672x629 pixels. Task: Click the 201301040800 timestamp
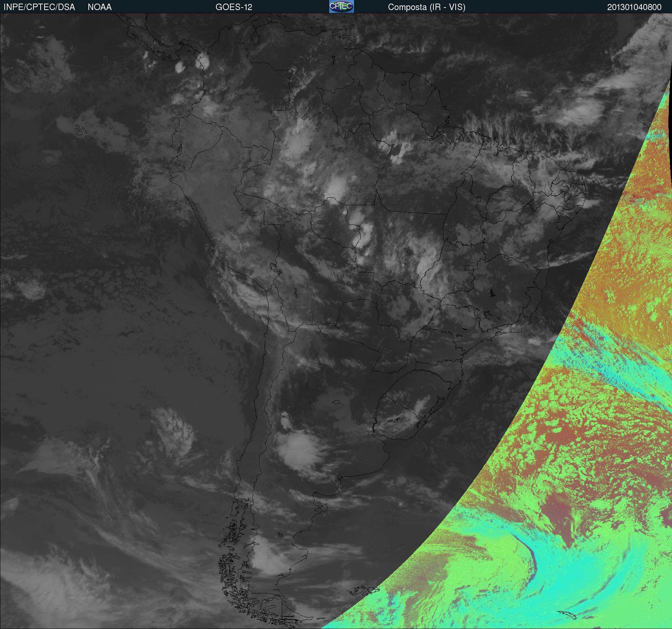(634, 7)
